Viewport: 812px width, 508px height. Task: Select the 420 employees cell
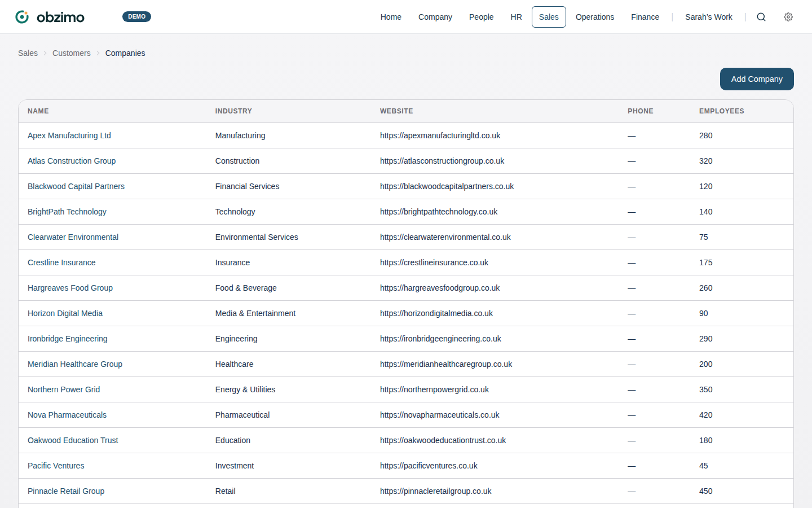pos(705,415)
